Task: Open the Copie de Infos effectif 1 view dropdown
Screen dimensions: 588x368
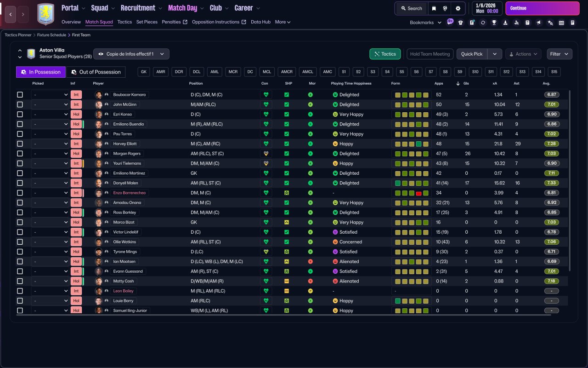Action: (131, 54)
